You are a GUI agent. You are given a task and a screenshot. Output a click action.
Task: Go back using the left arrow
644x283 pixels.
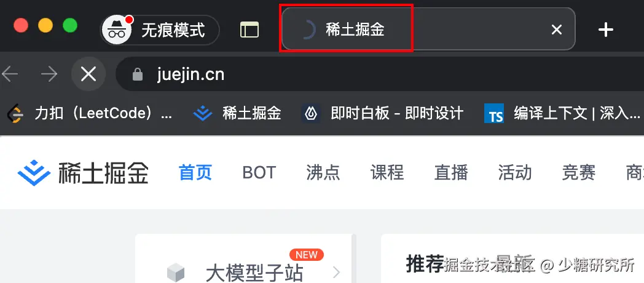10,74
